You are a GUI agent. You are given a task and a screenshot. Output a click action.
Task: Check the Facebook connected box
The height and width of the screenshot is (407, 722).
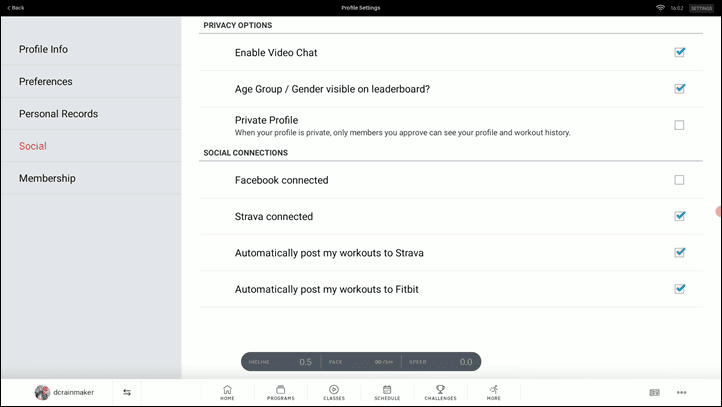coord(679,180)
